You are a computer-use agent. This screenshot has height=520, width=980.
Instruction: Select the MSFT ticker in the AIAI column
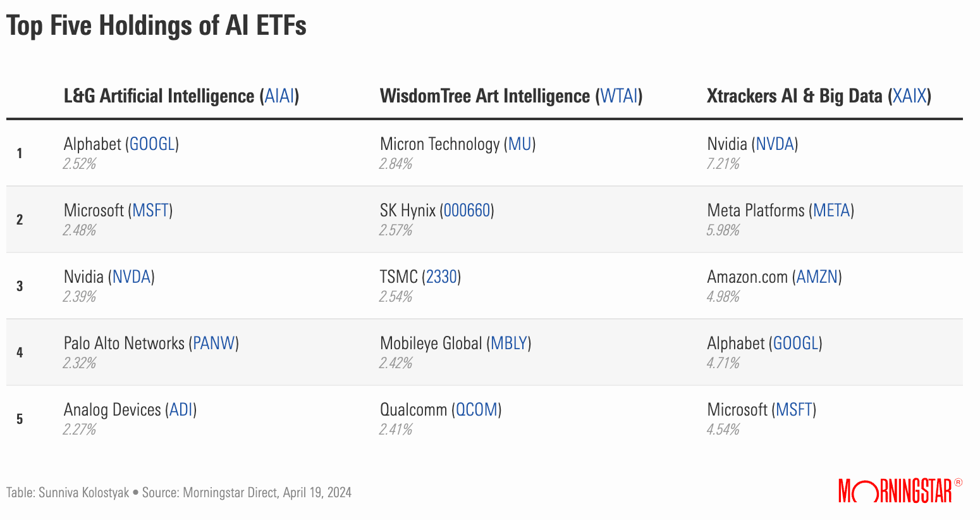click(x=150, y=211)
